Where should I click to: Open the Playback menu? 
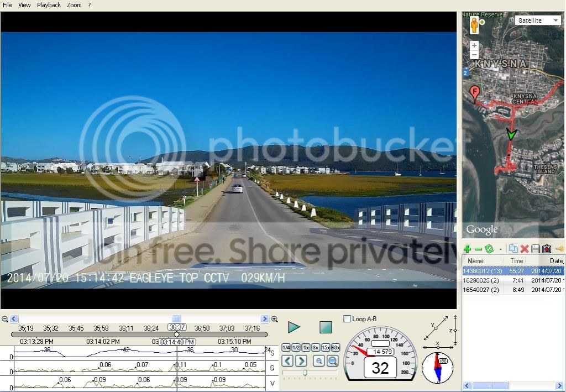(x=49, y=5)
